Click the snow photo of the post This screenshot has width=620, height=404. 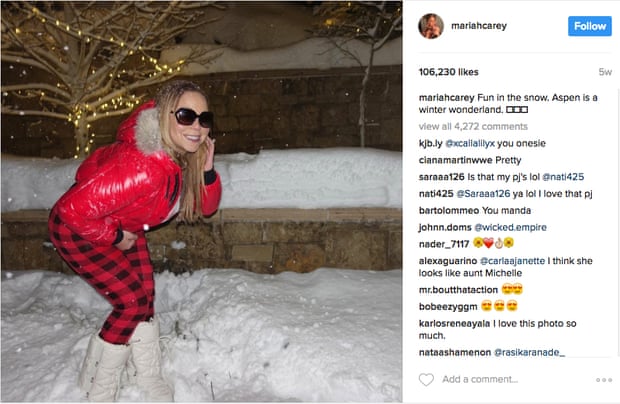tap(202, 202)
